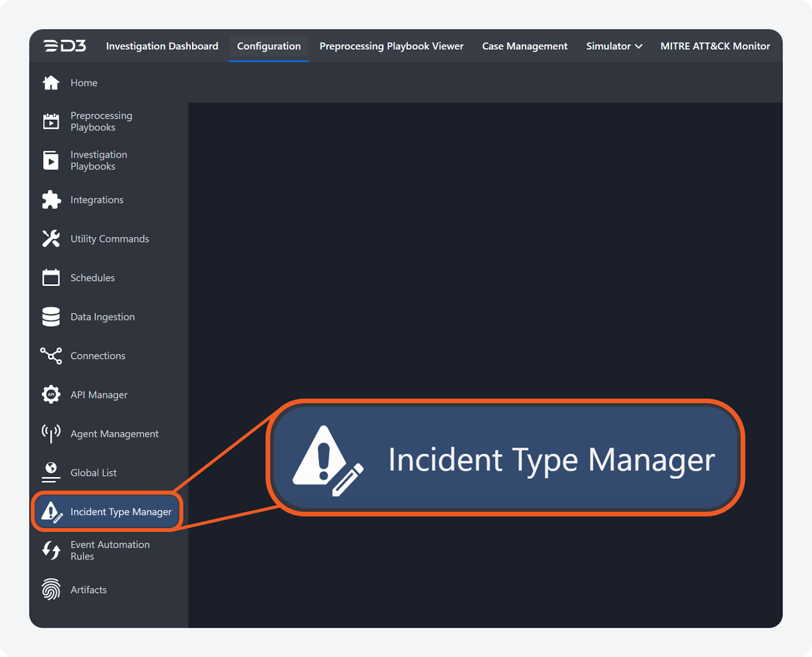Click the D3 logo icon

coord(64,46)
